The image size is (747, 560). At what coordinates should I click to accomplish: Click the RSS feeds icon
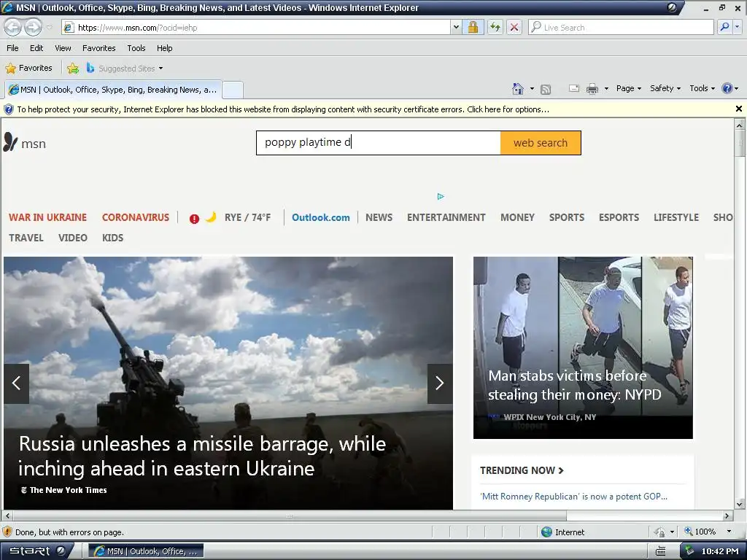pyautogui.click(x=546, y=89)
